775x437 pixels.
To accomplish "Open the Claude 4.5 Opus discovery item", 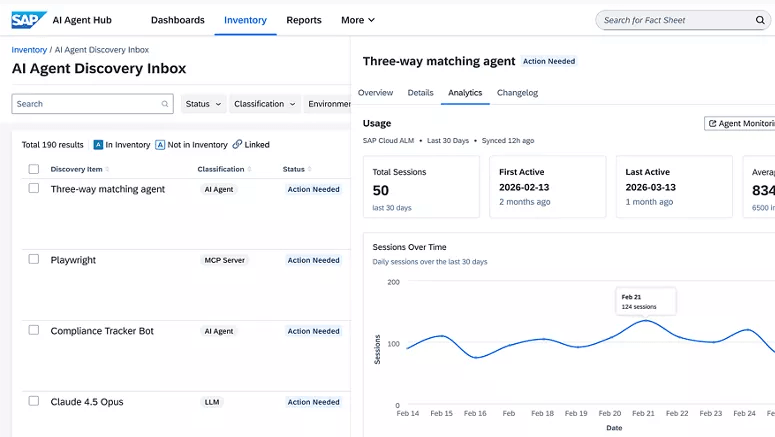I will pos(87,402).
